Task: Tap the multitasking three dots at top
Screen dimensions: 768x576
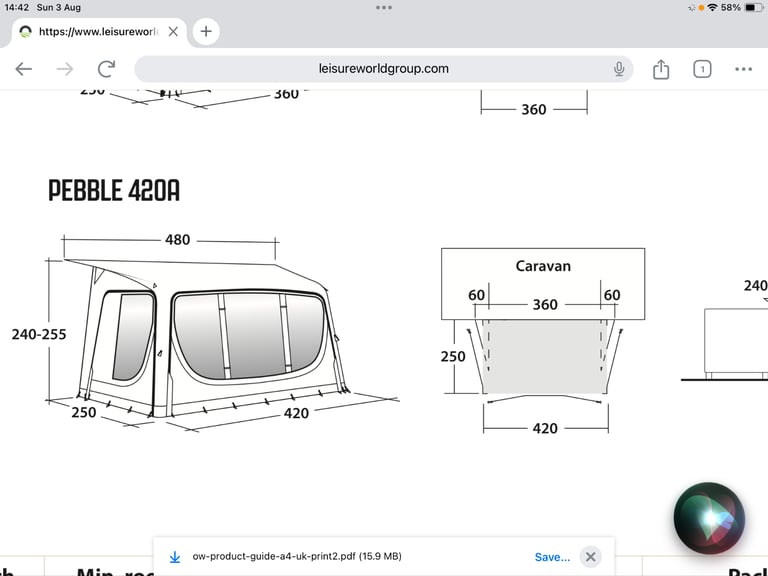Action: pos(384,7)
